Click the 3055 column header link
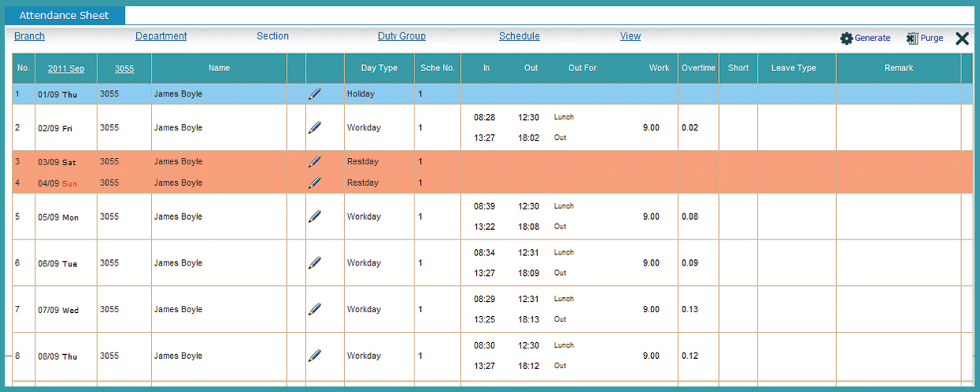980x392 pixels. point(124,69)
